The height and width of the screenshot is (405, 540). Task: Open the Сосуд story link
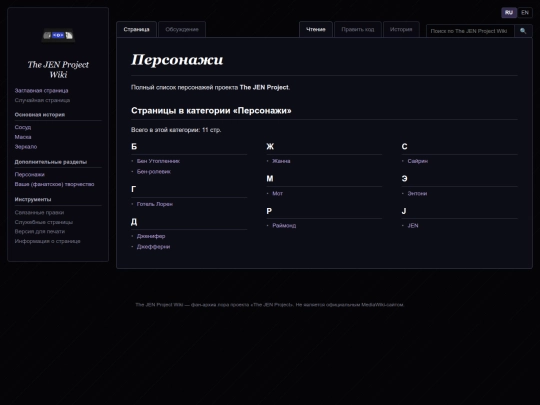coord(23,127)
